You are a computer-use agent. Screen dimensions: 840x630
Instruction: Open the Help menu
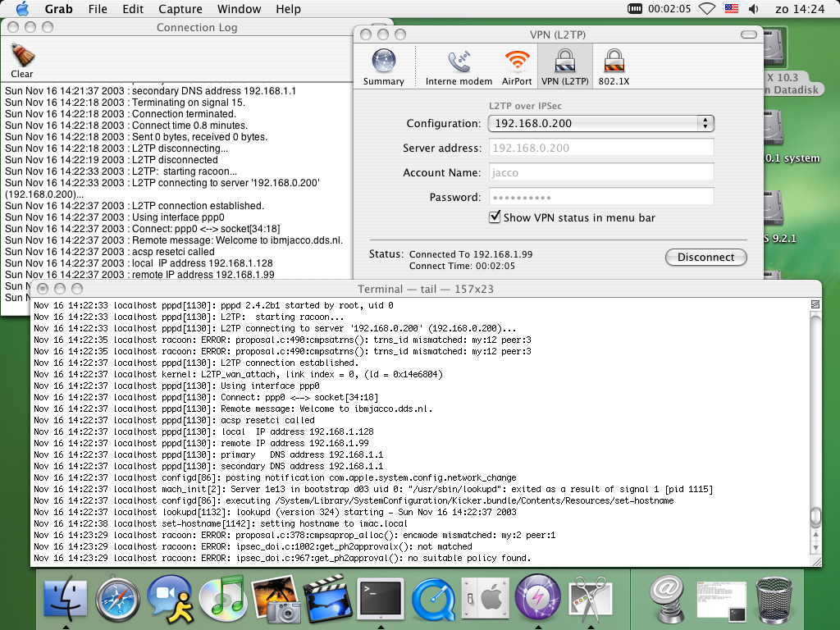pyautogui.click(x=288, y=8)
